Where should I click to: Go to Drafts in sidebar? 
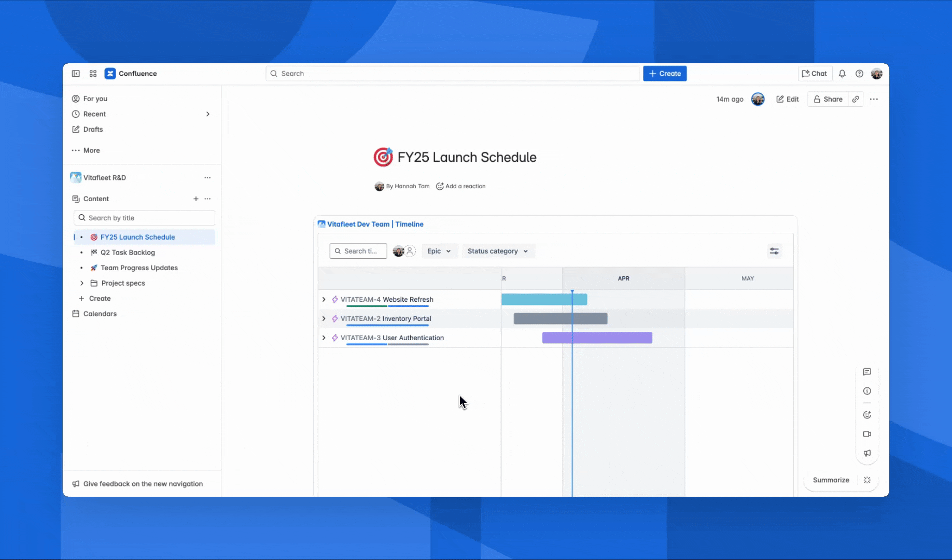click(x=93, y=129)
